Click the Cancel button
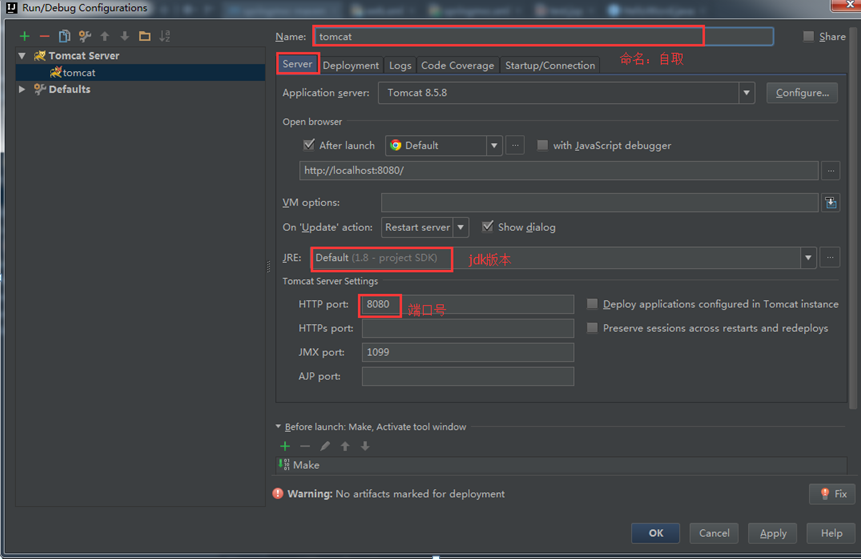Screen dimensions: 861x559 [x=714, y=533]
